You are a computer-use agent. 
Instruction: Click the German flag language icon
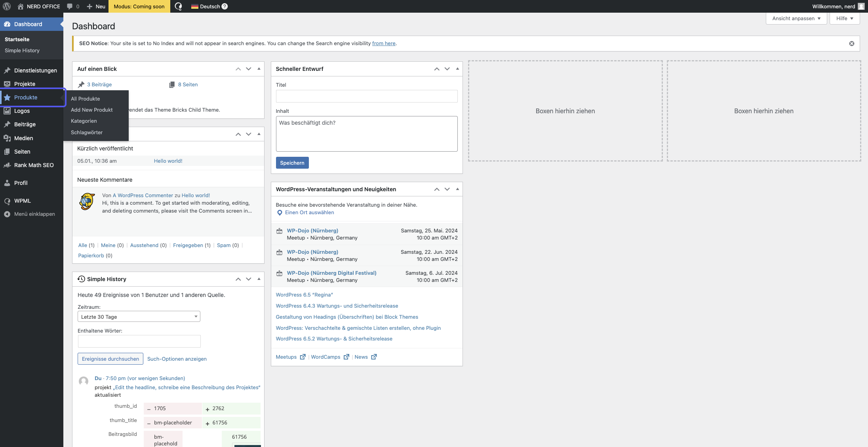click(195, 6)
